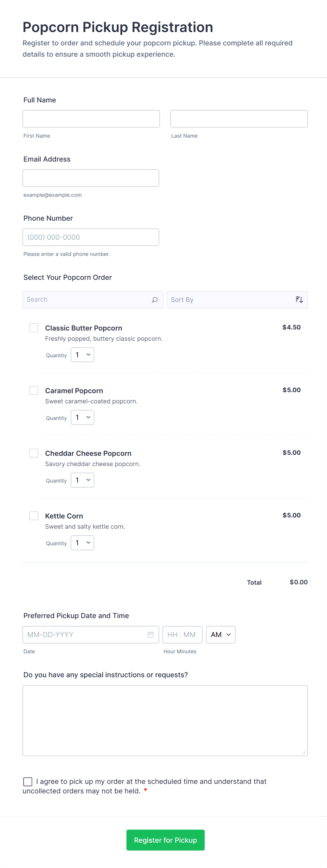Viewport: 327px width, 868px height.
Task: Click the sort order icon
Action: click(299, 300)
